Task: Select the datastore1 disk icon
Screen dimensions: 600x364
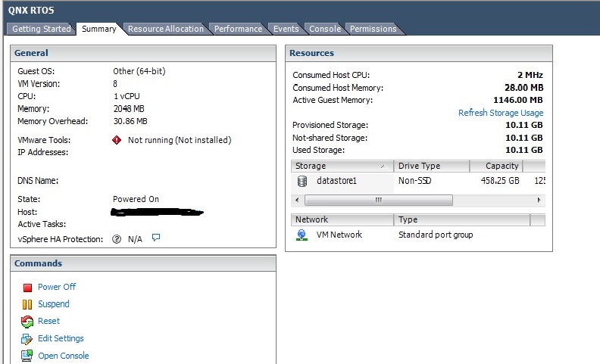Action: coord(302,182)
